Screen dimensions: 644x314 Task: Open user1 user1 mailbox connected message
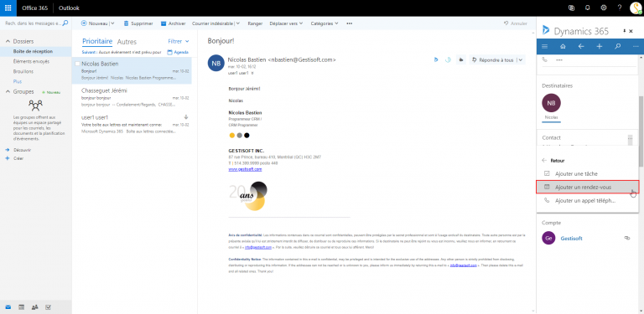[x=132, y=124]
